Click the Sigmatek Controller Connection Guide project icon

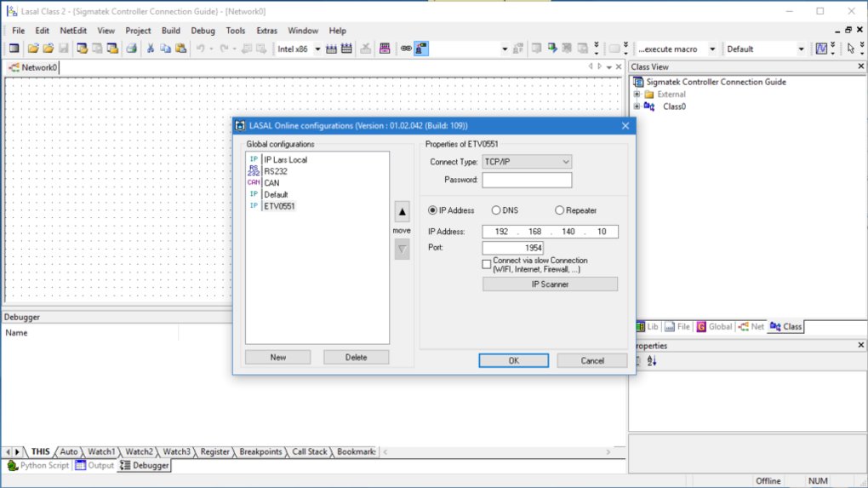tap(638, 82)
